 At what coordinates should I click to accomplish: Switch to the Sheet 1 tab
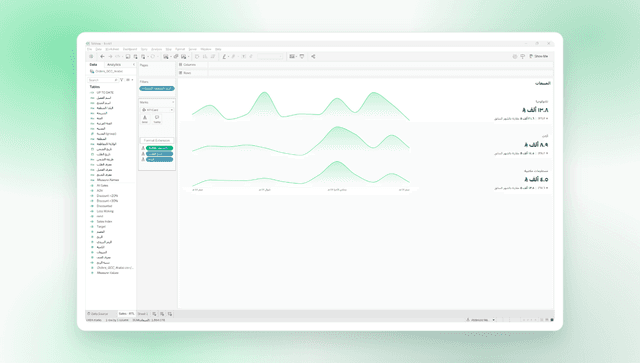tap(142, 314)
